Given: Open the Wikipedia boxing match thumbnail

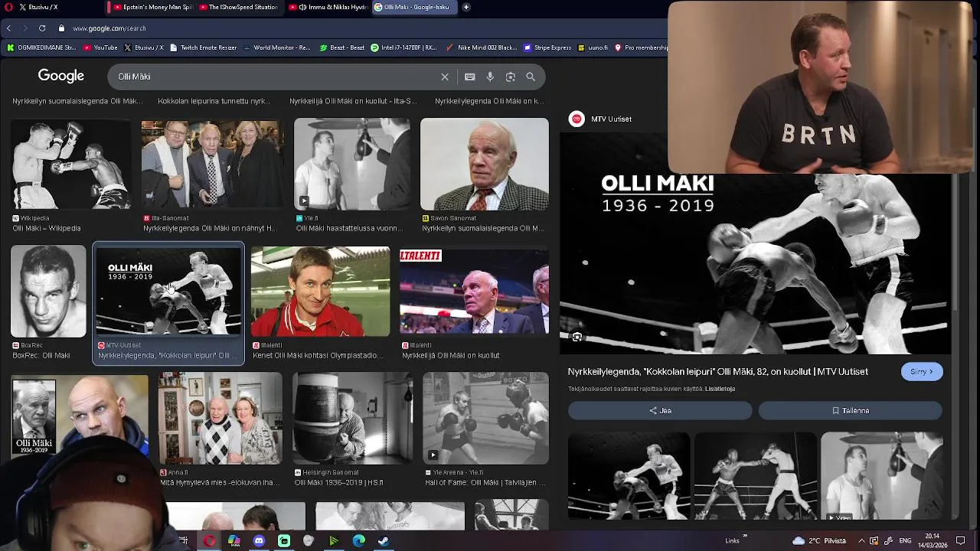Looking at the screenshot, I should click(x=70, y=165).
